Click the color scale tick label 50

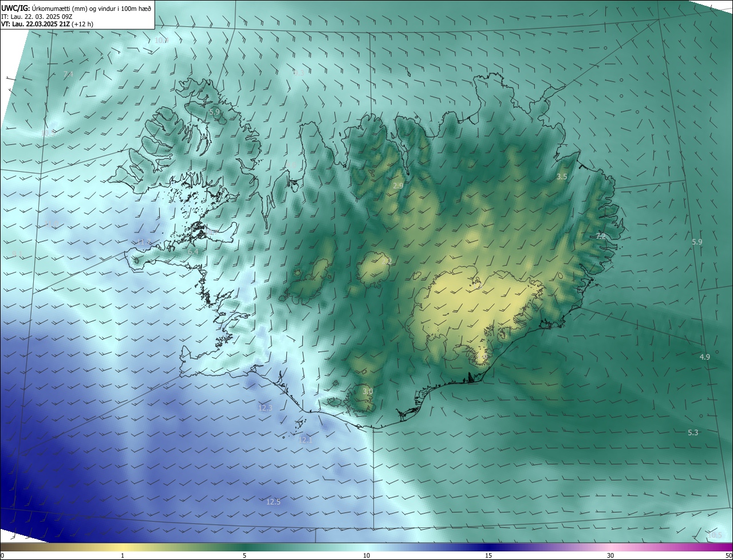(728, 555)
